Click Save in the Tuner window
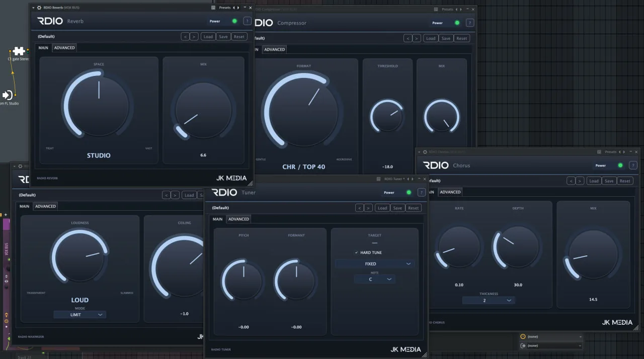The image size is (644, 359). point(397,208)
